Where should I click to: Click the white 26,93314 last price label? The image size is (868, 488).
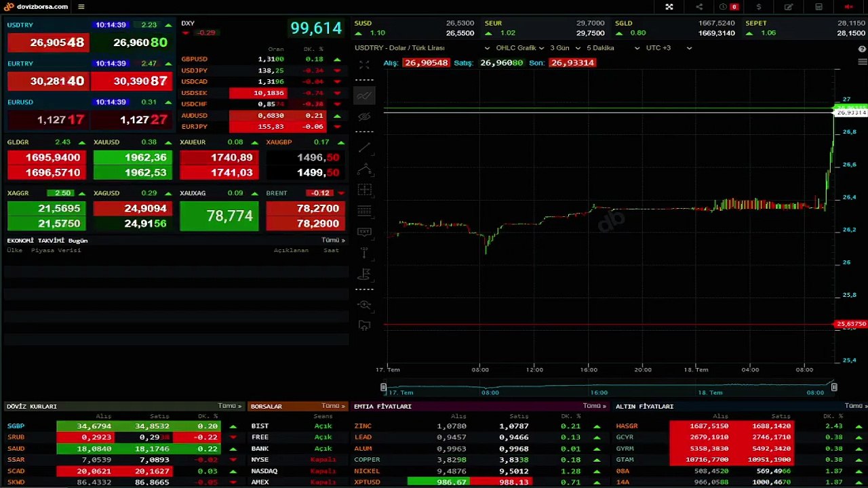850,113
